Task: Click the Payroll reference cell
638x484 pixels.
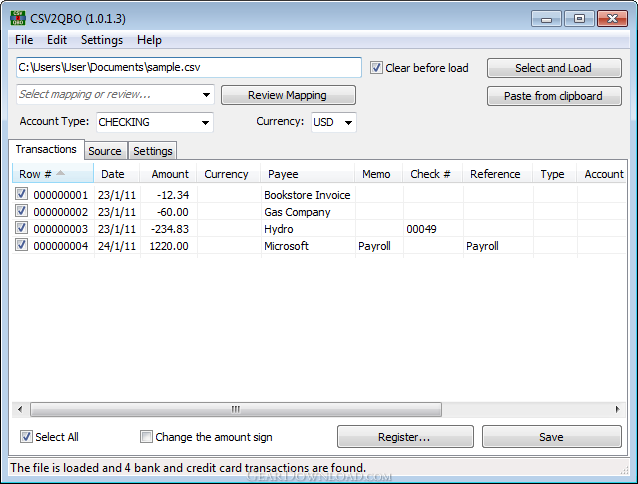Action: (x=498, y=246)
